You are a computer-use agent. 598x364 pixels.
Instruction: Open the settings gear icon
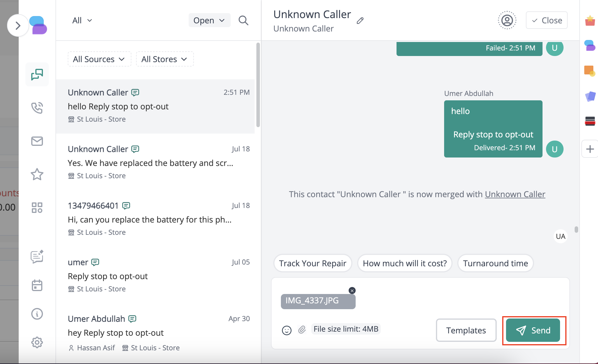[37, 342]
